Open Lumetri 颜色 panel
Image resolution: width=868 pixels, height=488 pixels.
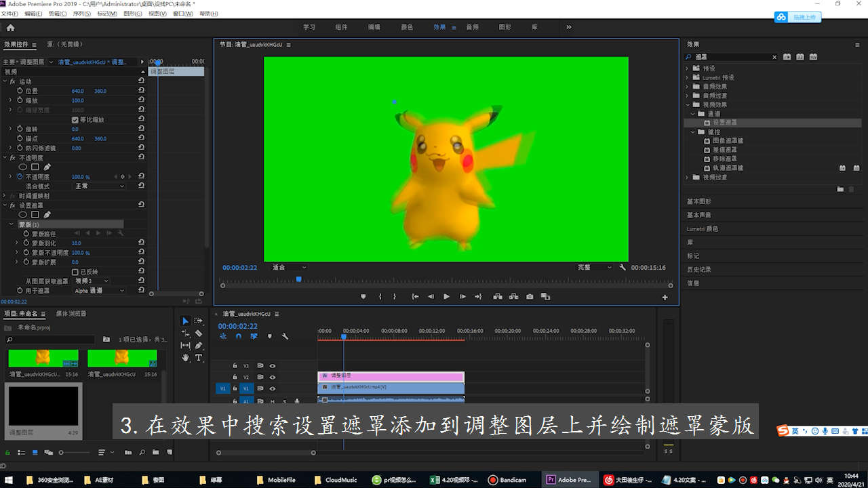coord(703,229)
